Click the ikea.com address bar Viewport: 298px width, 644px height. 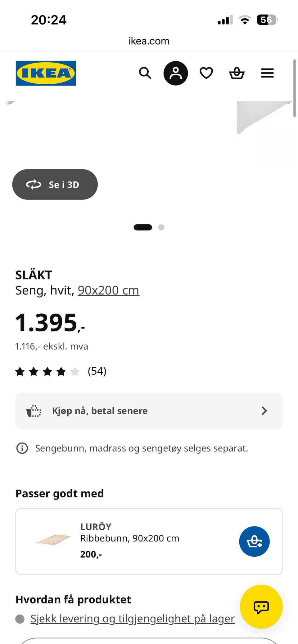pos(149,41)
